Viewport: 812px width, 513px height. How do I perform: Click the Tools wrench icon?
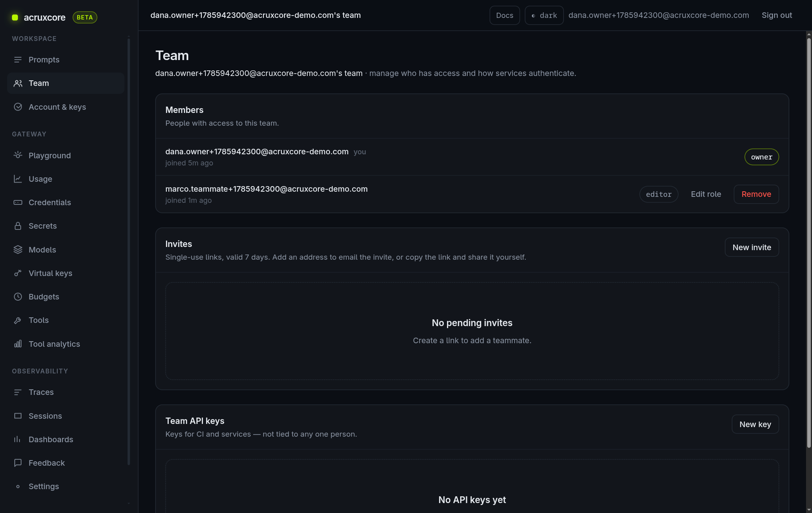[18, 320]
